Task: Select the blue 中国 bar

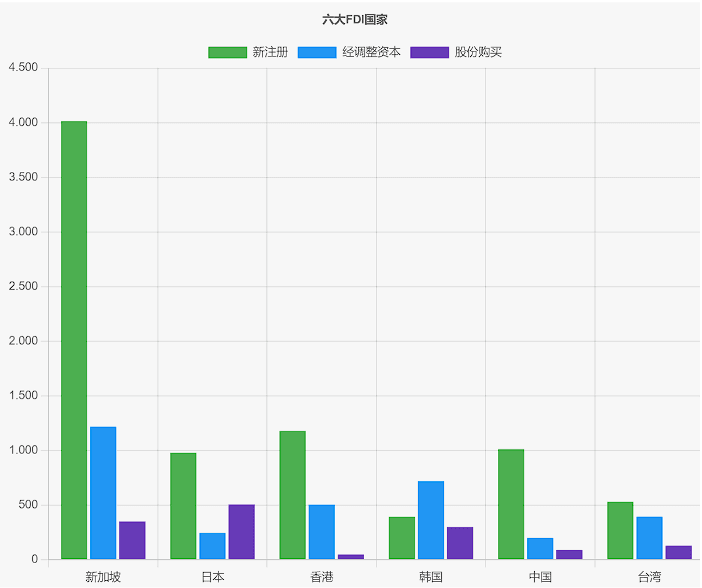Action: [540, 548]
